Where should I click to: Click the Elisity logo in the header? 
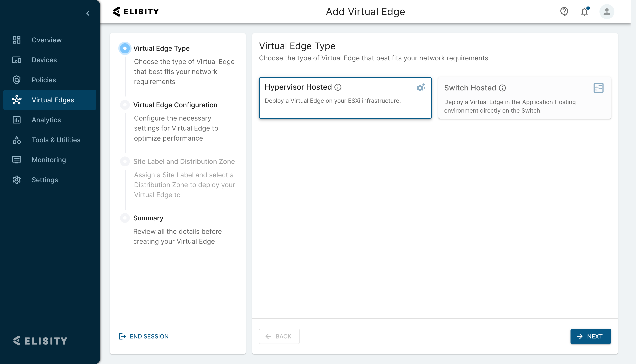[x=136, y=12]
